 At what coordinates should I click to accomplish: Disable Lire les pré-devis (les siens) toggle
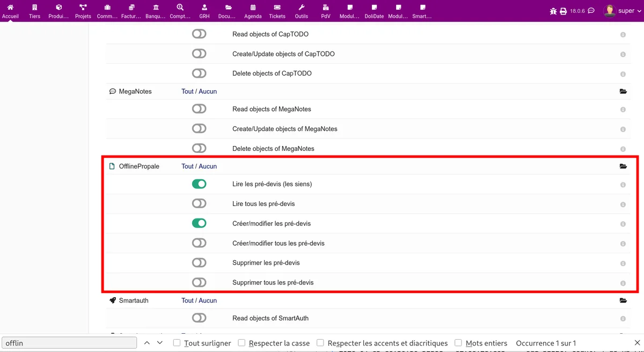(x=199, y=184)
